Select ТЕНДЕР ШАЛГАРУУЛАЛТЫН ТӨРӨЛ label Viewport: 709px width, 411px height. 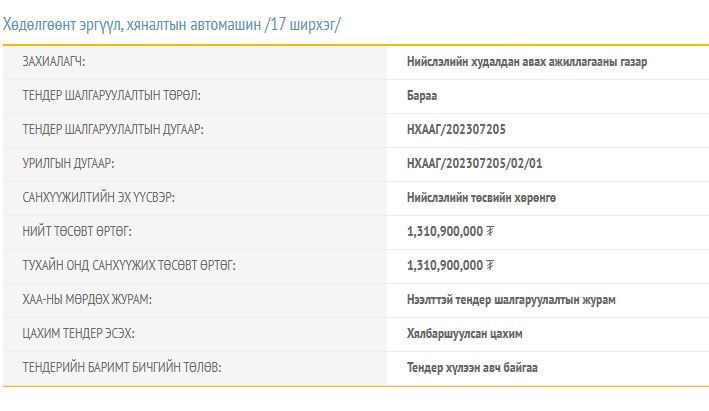click(x=111, y=96)
